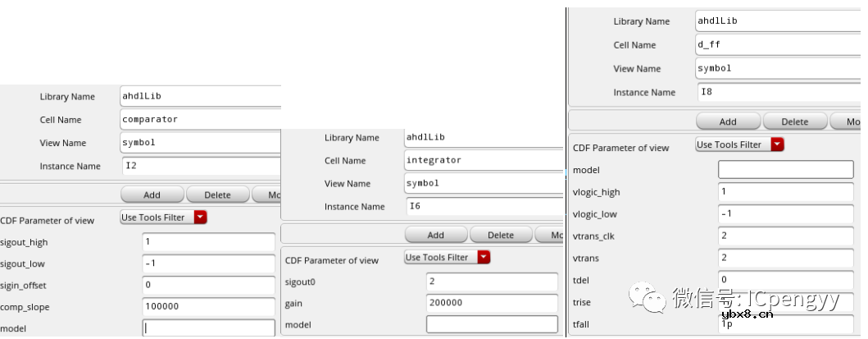Screen dimensions: 868x339
Task: Focus the sigin_offset input field
Action: [208, 285]
